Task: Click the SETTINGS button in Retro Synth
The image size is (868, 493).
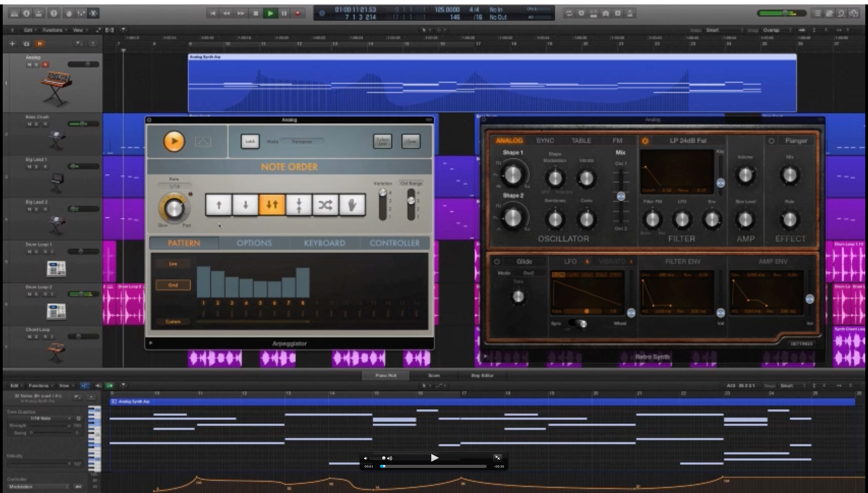Action: (802, 343)
